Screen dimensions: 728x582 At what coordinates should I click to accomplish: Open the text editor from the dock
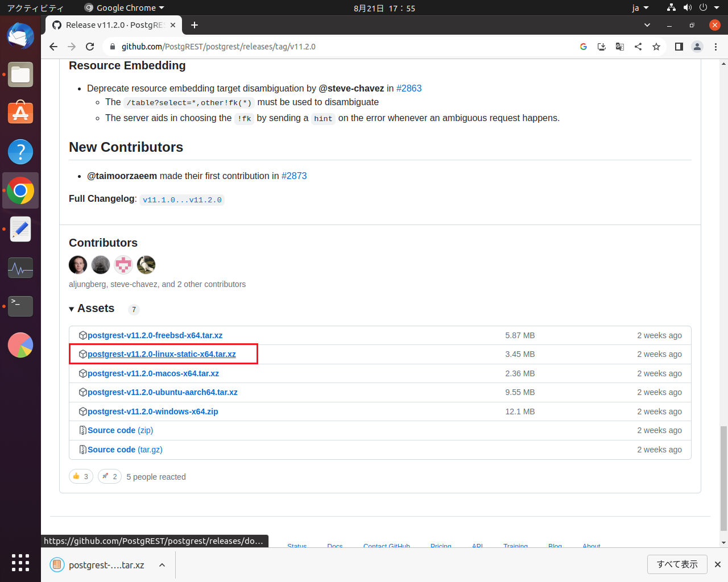pyautogui.click(x=20, y=229)
